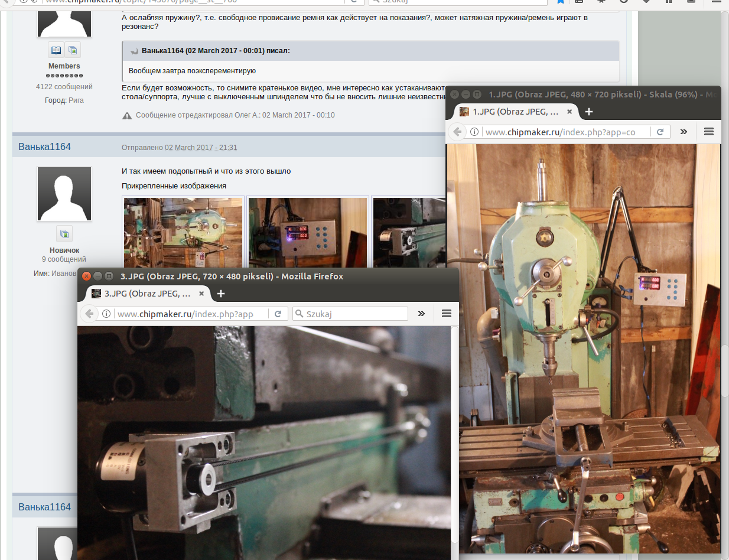Click the post date 02 March 2017 - 21:31
729x560 pixels.
(201, 147)
